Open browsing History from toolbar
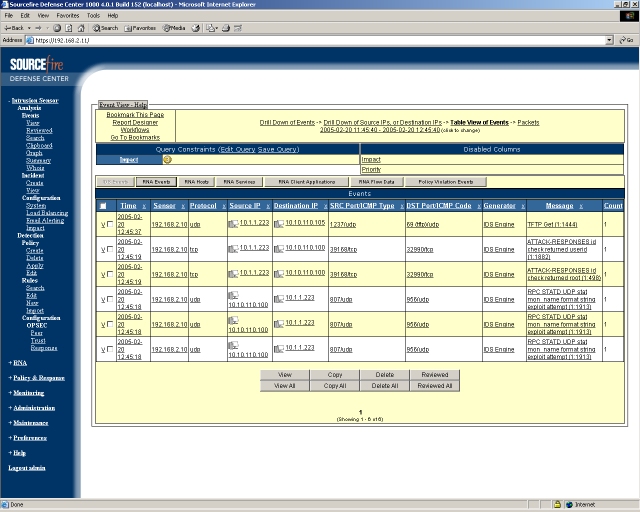 196,28
